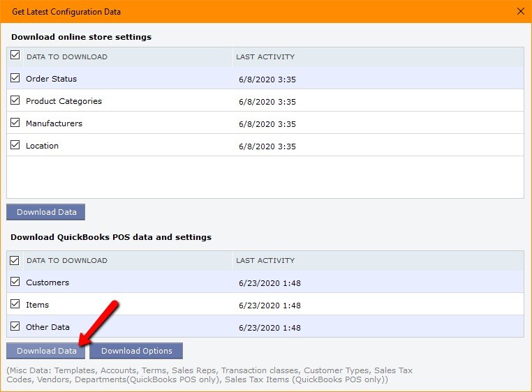Select the Order Status row label
Screen dimensions: 532x392
(51, 79)
